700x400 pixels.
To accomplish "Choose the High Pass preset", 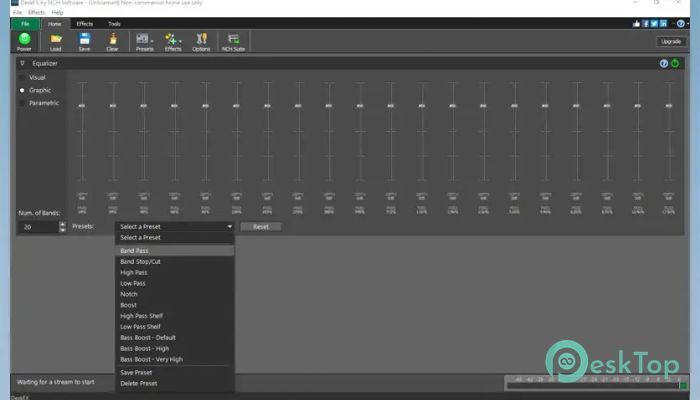I will coord(175,272).
